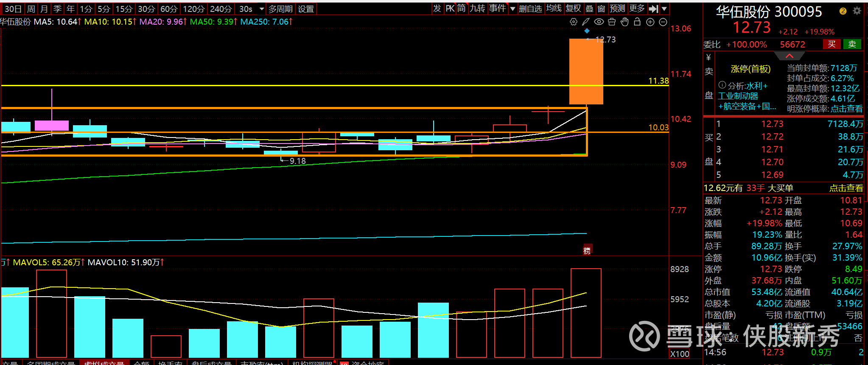The image size is (868, 365).
Task: Switch to the 金额 indicator tab
Action: click(x=142, y=363)
